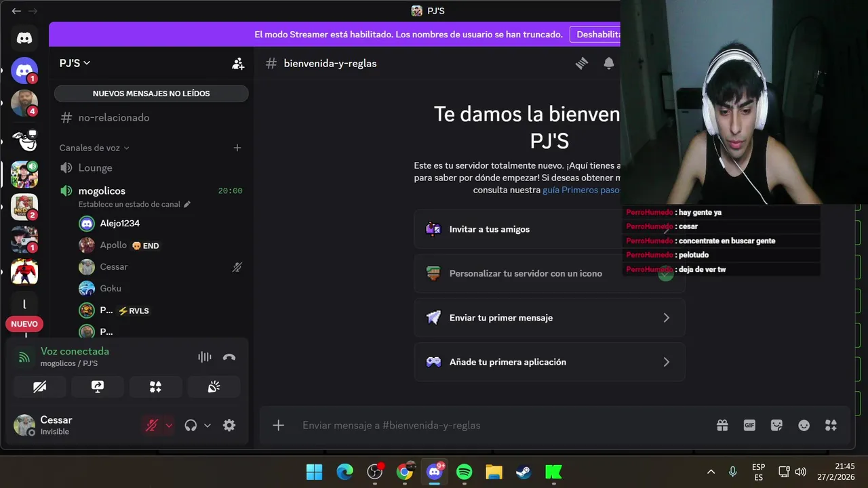Viewport: 868px width, 488px height.
Task: Open the gift Nitro icon
Action: point(722,425)
